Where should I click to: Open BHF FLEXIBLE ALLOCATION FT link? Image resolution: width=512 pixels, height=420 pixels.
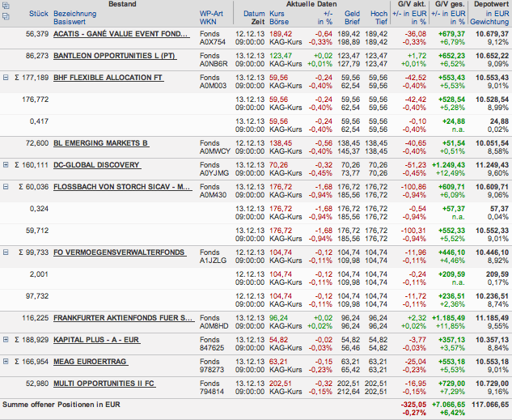[x=108, y=78]
